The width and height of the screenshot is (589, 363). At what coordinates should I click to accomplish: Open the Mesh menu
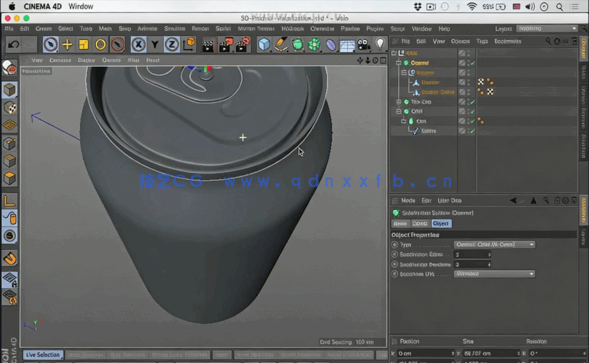pos(105,29)
